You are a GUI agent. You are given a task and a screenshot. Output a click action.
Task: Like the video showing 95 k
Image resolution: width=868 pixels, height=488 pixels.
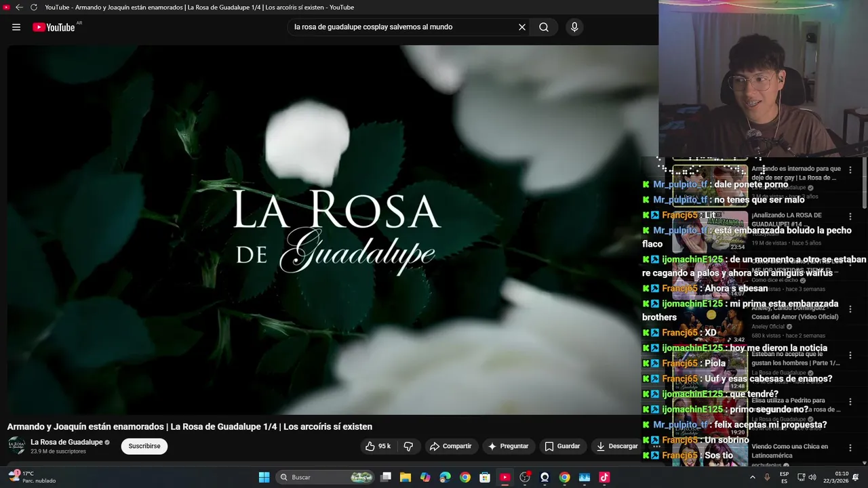click(x=378, y=446)
